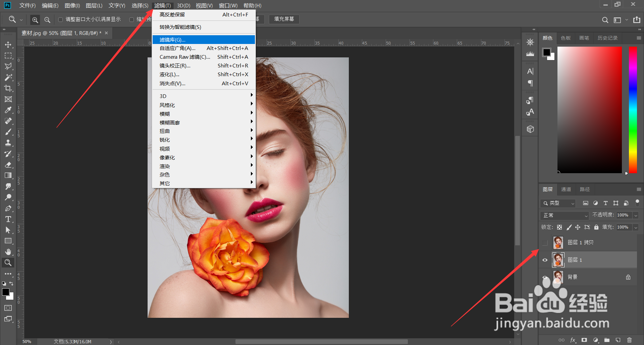Open the 图像(I) menu
The height and width of the screenshot is (345, 644).
click(x=72, y=6)
